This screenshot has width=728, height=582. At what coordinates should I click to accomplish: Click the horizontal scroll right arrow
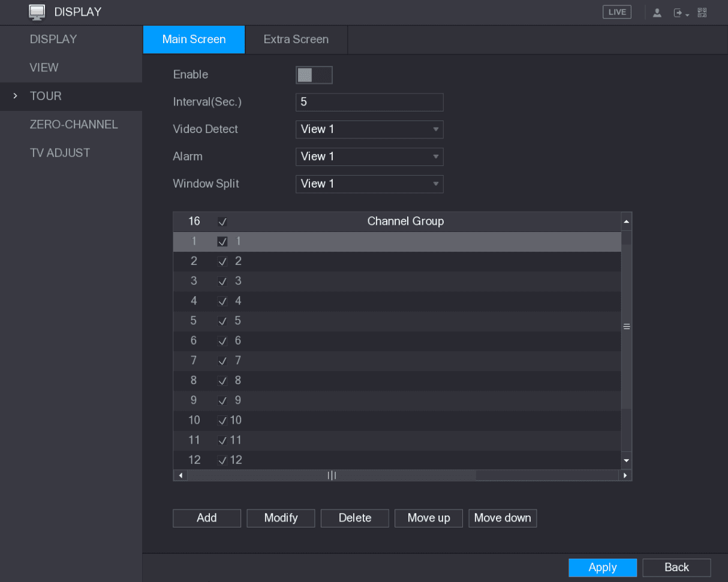(x=625, y=476)
